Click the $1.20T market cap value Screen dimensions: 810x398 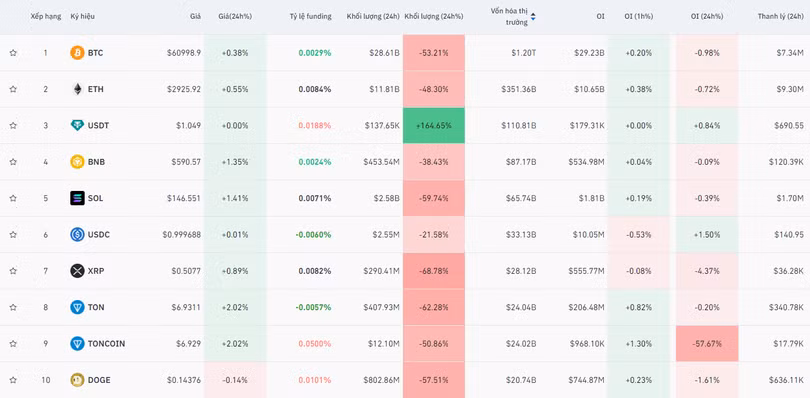[523, 53]
